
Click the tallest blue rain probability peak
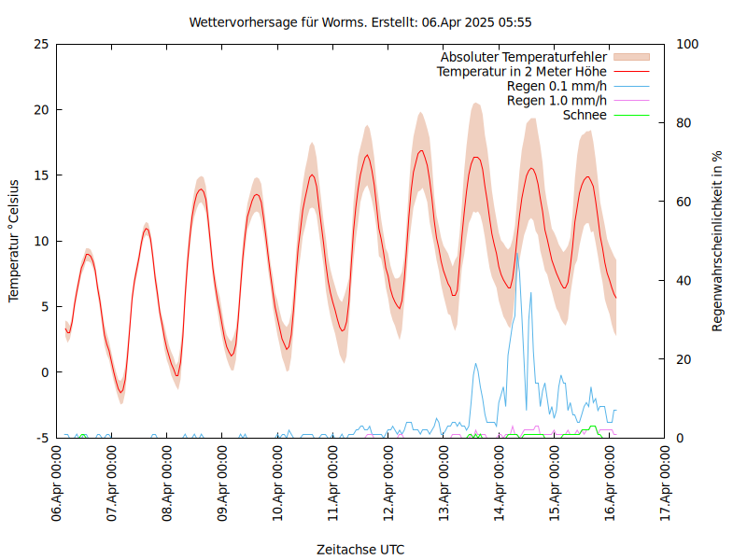coord(516,254)
